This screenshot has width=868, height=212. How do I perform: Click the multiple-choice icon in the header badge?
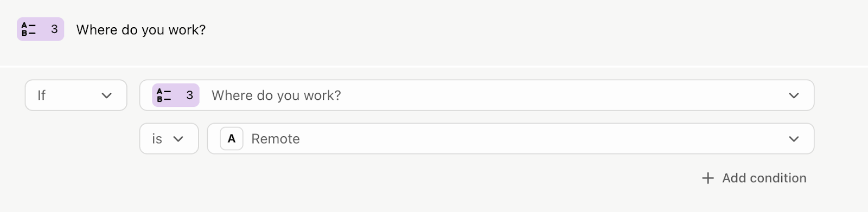coord(28,29)
